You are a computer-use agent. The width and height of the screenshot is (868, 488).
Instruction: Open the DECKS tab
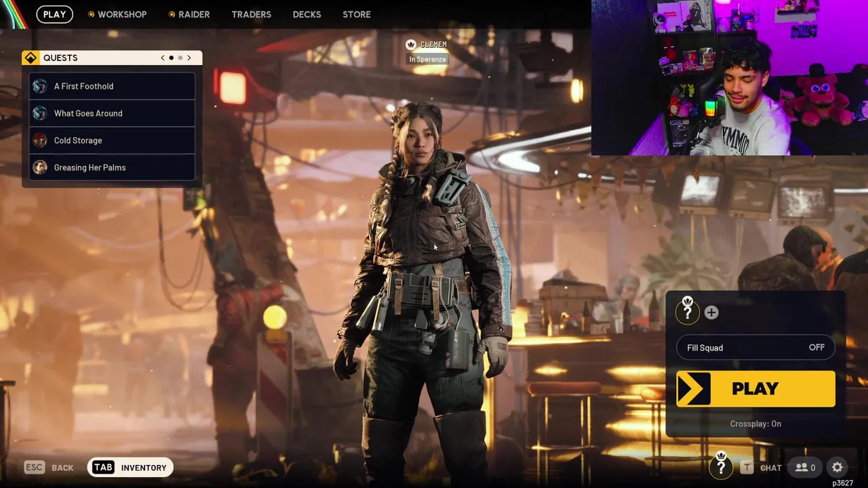[x=307, y=14]
